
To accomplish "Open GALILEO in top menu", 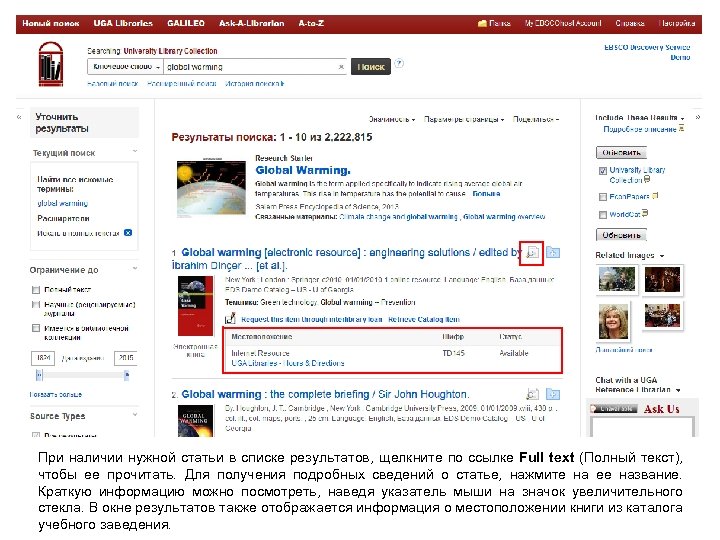I will pos(186,23).
